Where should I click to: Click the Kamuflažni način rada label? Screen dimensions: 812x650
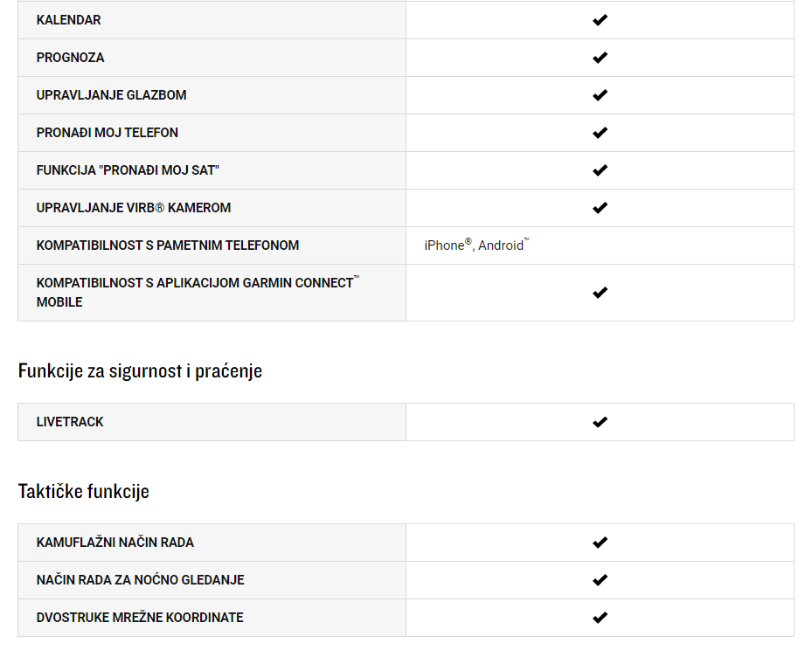point(115,543)
